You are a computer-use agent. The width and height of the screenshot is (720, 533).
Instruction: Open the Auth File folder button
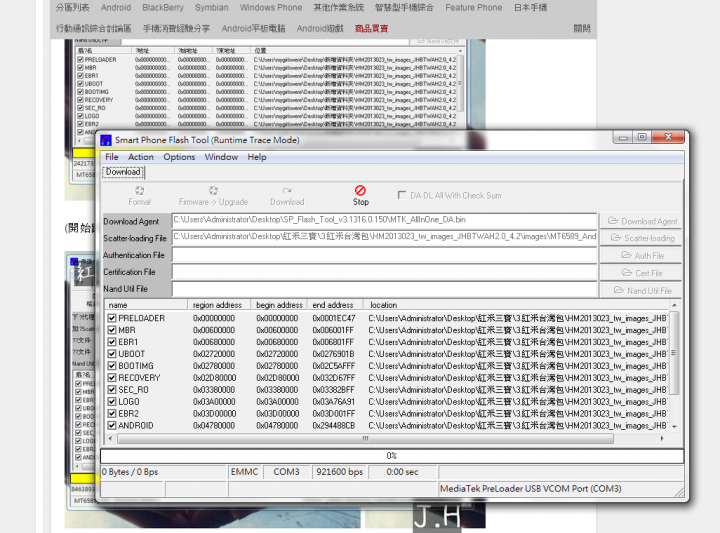click(x=641, y=255)
